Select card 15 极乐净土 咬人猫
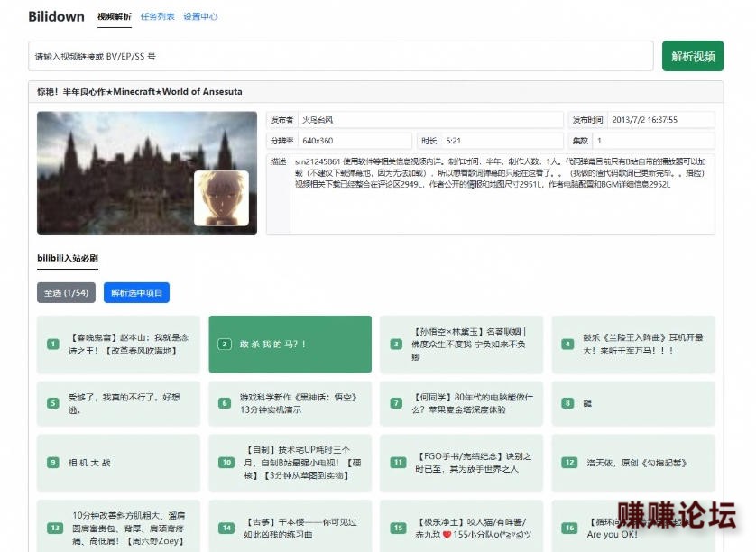756x552 pixels. [x=461, y=527]
